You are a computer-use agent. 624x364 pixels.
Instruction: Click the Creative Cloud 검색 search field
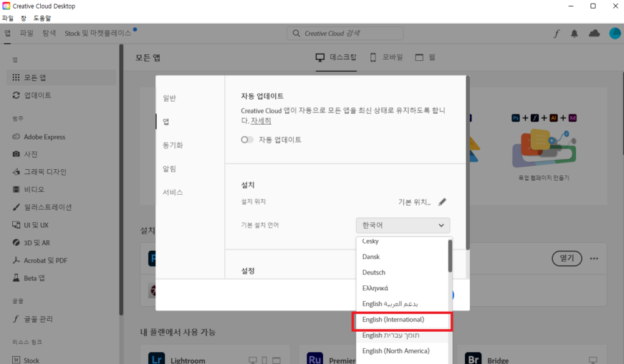[x=345, y=33]
